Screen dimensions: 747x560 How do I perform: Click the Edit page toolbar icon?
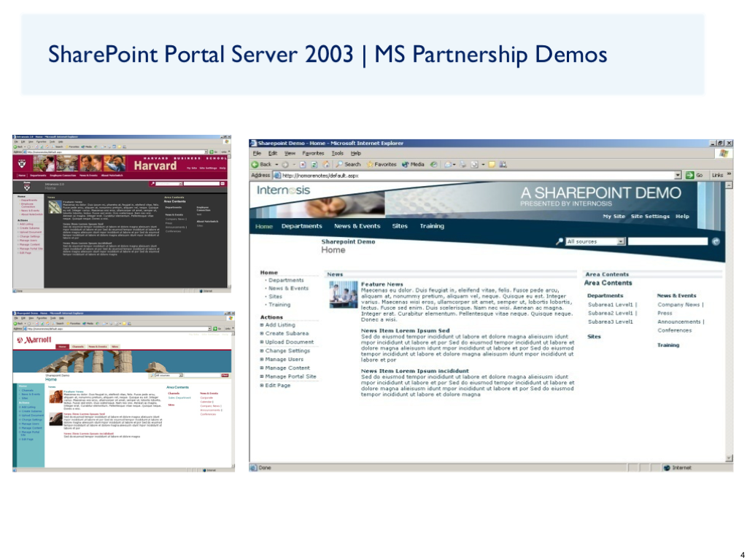pyautogui.click(x=474, y=164)
